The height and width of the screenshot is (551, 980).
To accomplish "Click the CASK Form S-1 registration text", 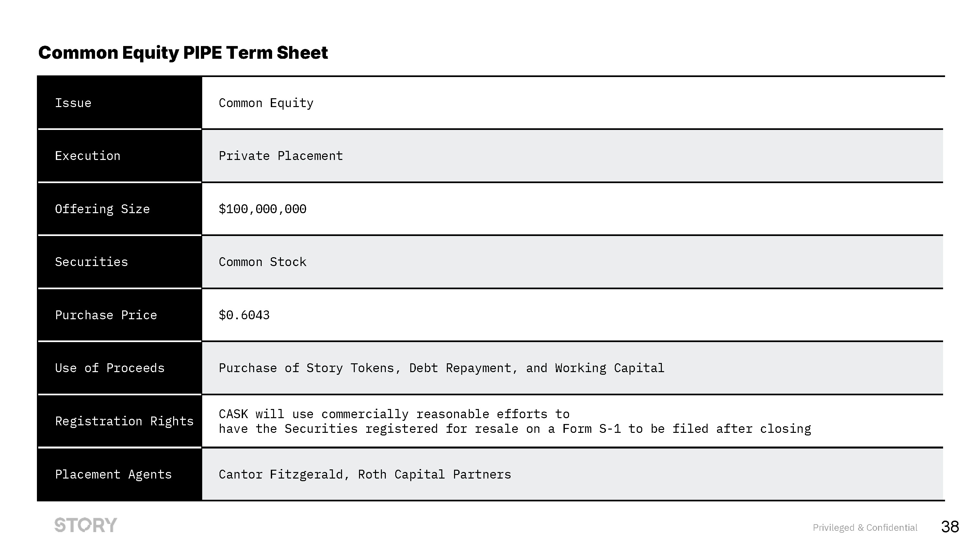I will click(514, 421).
